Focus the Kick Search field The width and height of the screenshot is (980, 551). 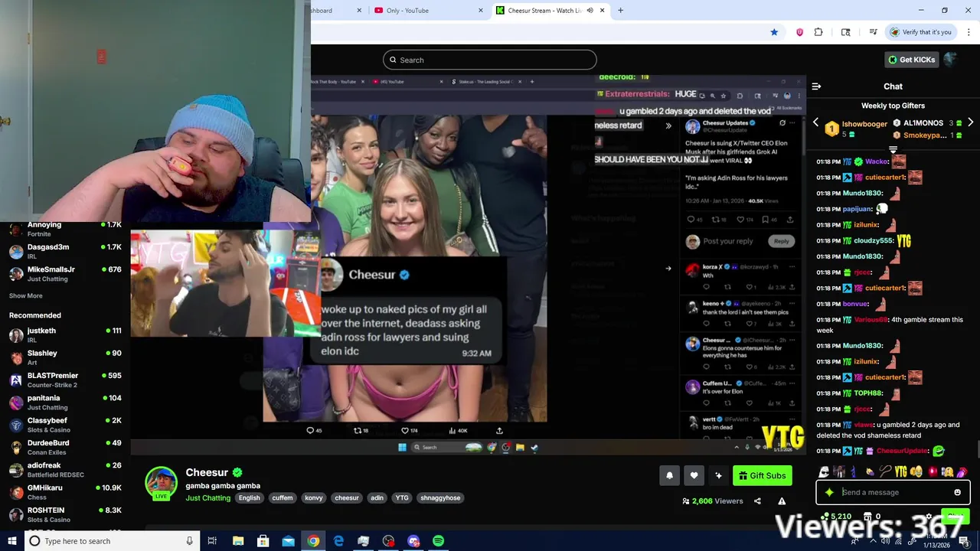click(490, 60)
